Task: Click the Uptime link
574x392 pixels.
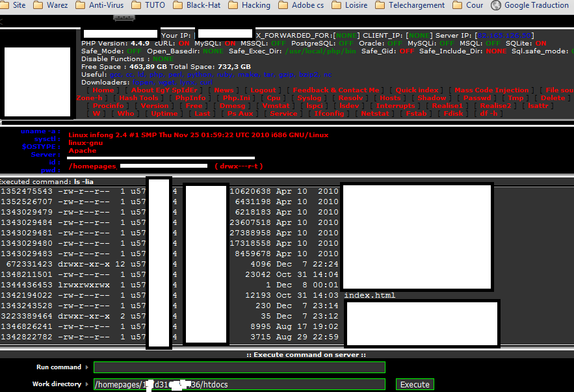Action: 164,114
